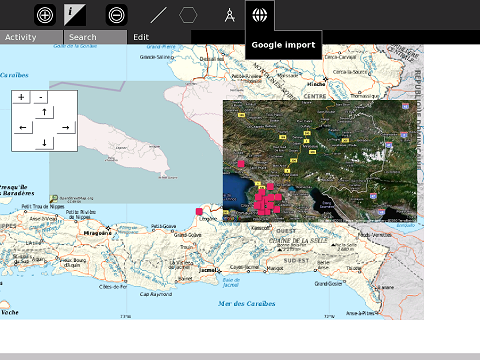Click the OpenStreetMap logo on overlay
The width and height of the screenshot is (480, 360).
[x=54, y=199]
